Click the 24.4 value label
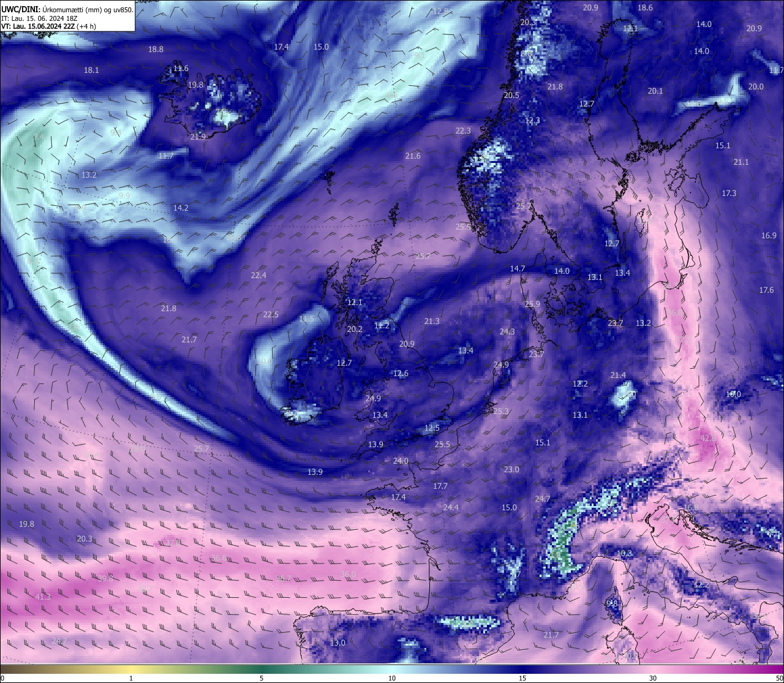The image size is (784, 683). (x=451, y=507)
